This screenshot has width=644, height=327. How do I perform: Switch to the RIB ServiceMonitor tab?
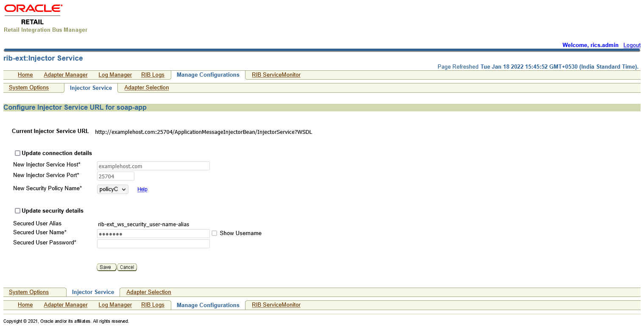(x=276, y=75)
